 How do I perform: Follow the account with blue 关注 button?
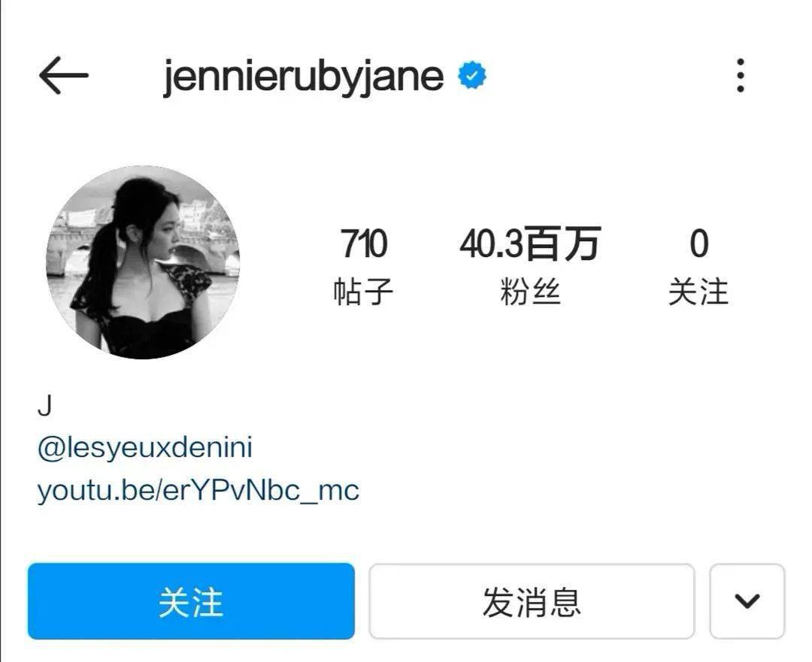tap(191, 601)
